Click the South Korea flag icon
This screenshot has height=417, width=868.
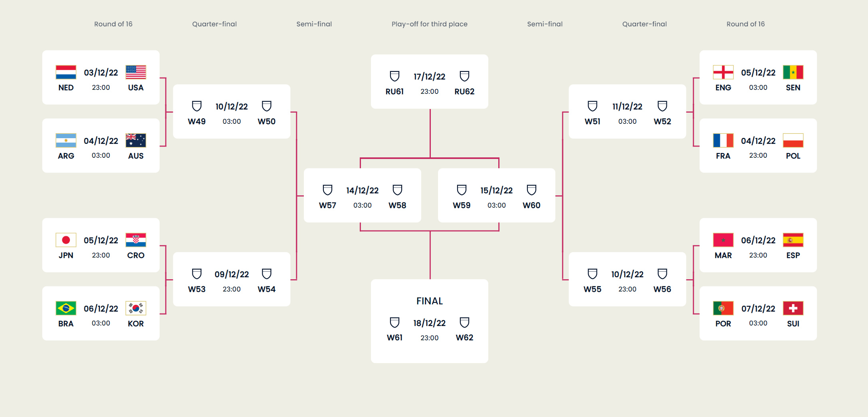tap(136, 308)
